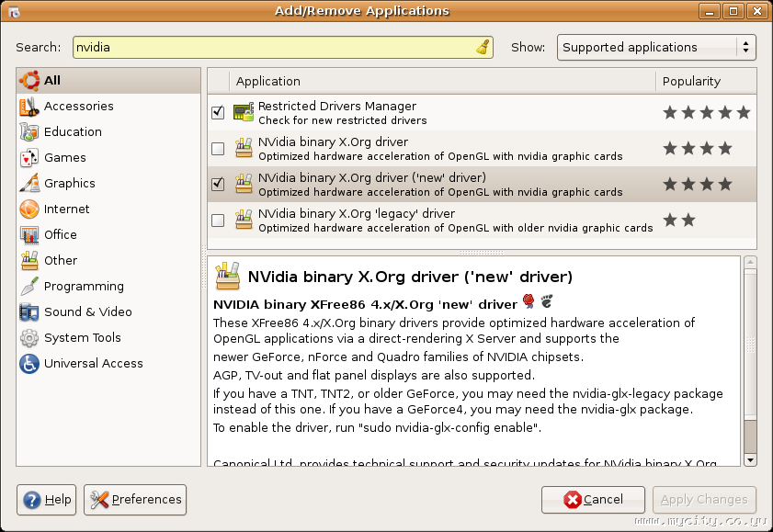
Task: Click 'Check for new restricted drivers' text
Action: (343, 120)
